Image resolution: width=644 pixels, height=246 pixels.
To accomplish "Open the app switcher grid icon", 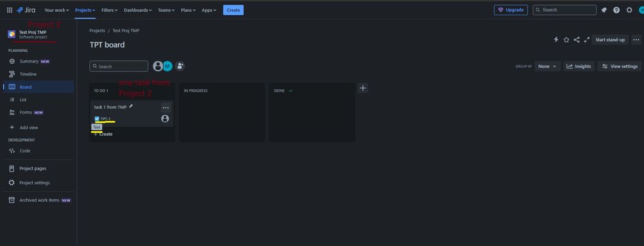I will click(x=10, y=10).
